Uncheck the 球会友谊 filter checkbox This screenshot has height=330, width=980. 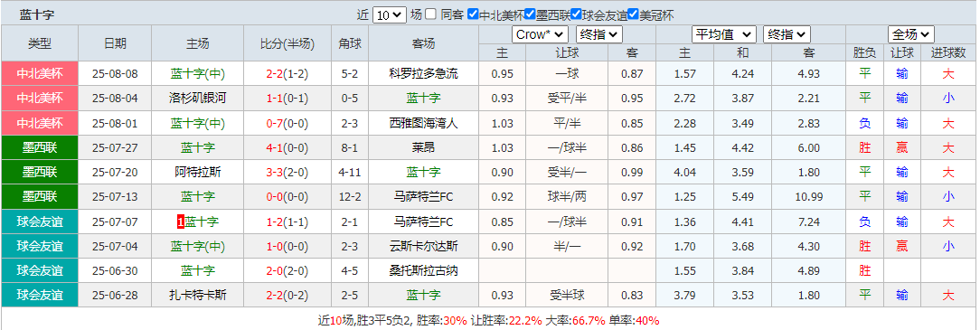(x=576, y=14)
